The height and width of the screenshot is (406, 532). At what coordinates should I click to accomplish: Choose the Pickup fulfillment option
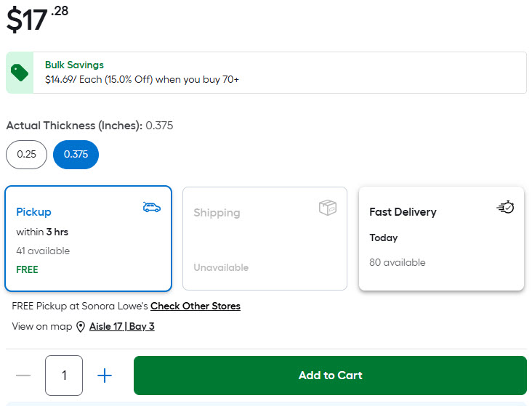point(88,239)
